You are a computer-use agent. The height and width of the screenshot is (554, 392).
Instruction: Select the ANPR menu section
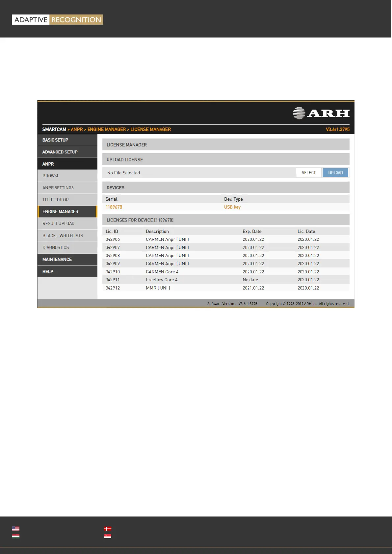[67, 164]
